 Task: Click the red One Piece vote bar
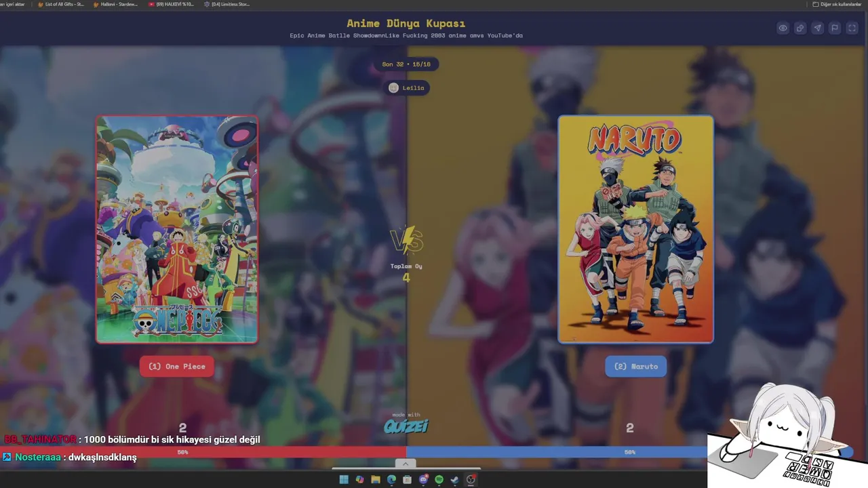203,452
